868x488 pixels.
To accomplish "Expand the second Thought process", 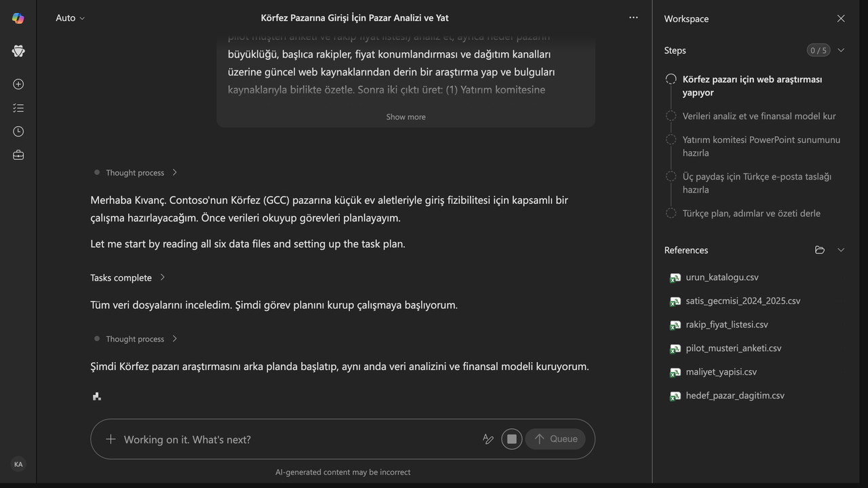I will [136, 339].
